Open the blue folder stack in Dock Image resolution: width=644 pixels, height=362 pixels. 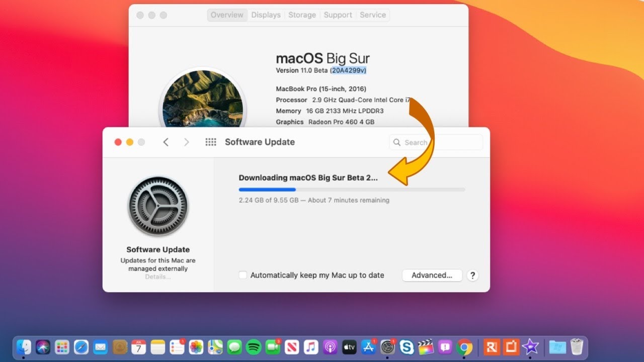(x=557, y=347)
